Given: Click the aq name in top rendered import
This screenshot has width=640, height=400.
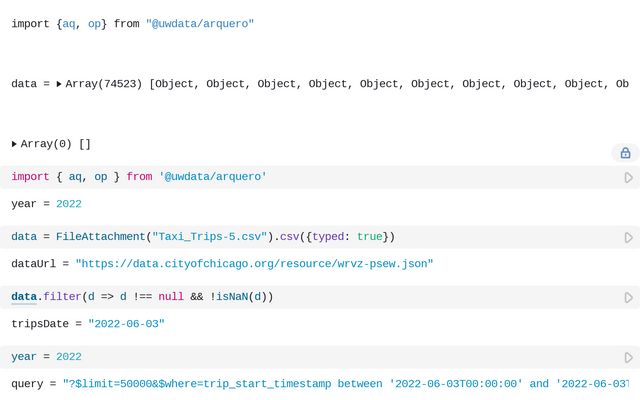Looking at the screenshot, I should pos(69,23).
